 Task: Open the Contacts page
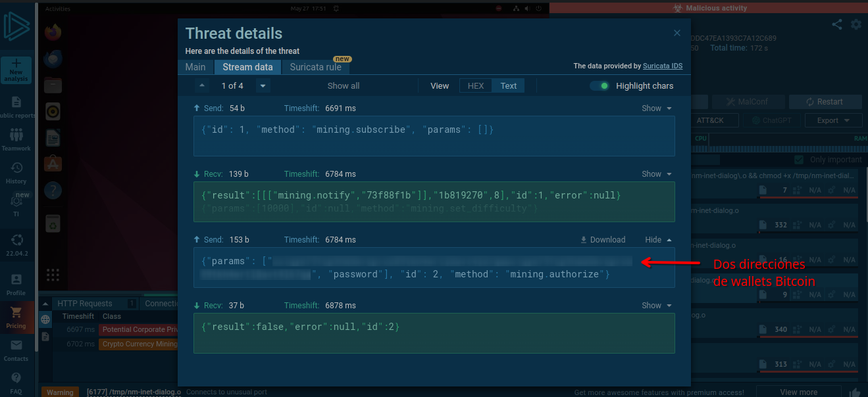(16, 350)
